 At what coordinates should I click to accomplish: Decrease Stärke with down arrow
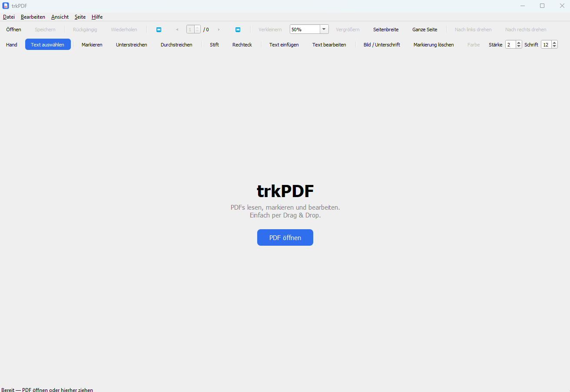click(x=519, y=46)
